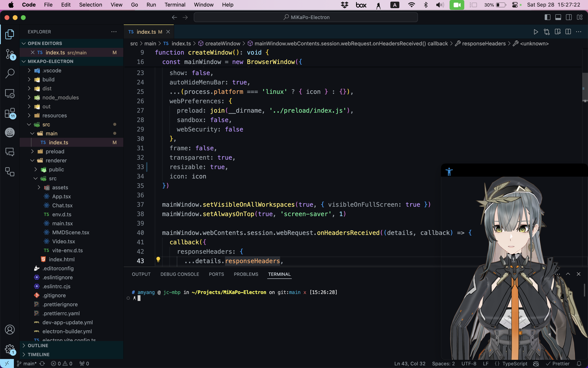
Task: Toggle Secondary Side Bar visibility
Action: (x=569, y=17)
